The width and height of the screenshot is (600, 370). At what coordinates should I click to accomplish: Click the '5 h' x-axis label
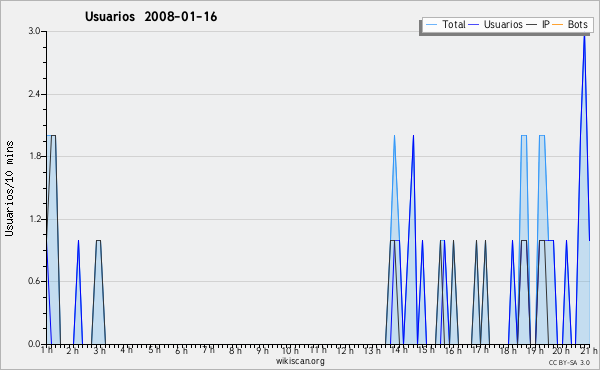tap(154, 350)
